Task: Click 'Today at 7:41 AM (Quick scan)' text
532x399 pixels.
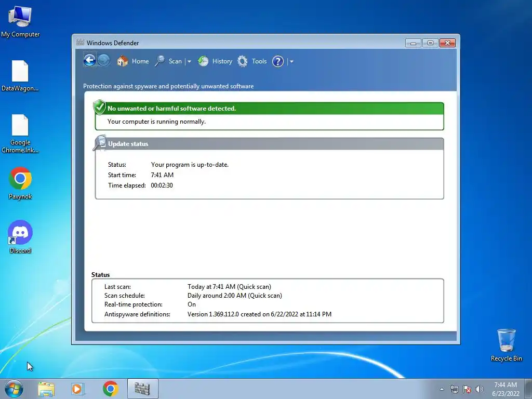Action: pyautogui.click(x=229, y=287)
